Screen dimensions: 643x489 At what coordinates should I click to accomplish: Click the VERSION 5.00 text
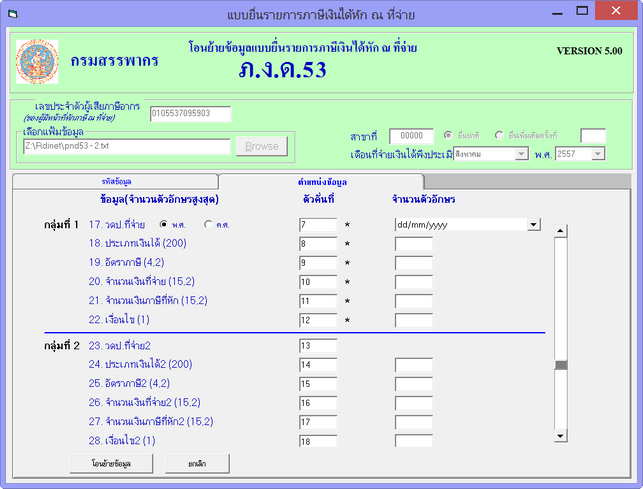coord(589,51)
